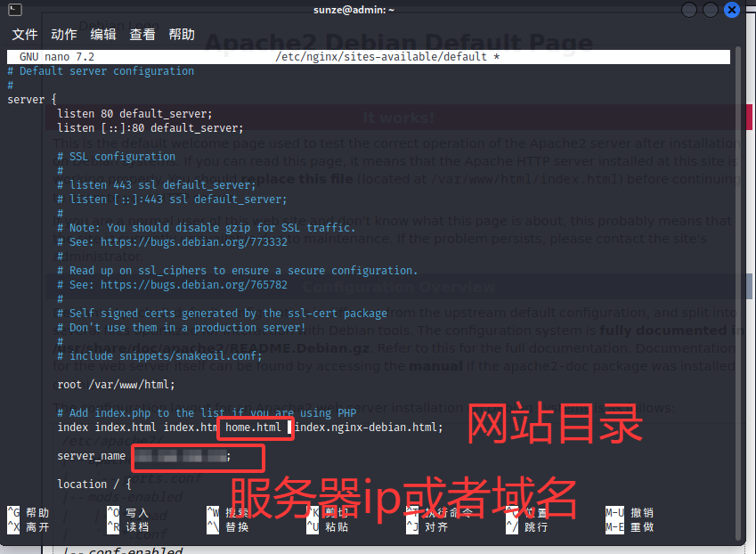Viewport: 756px width, 554px height.
Task: Click the 'Self signed certs generated' comment
Action: pyautogui.click(x=223, y=314)
